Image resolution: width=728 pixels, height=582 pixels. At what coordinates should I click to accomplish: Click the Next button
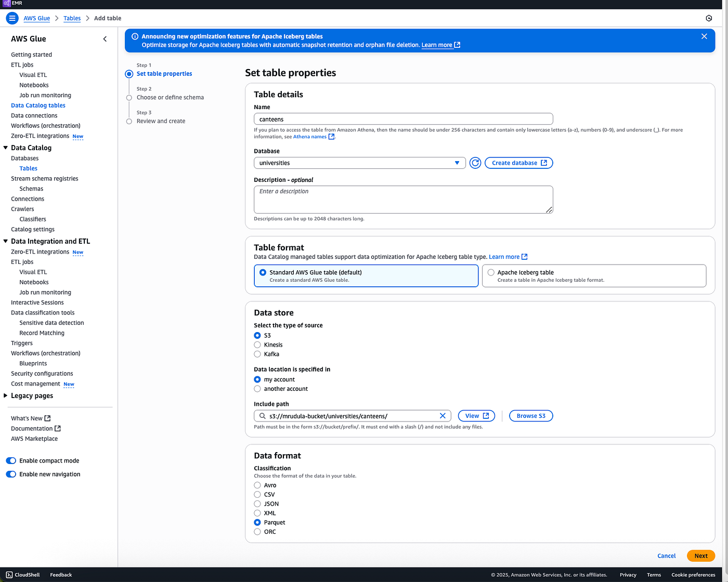click(701, 556)
